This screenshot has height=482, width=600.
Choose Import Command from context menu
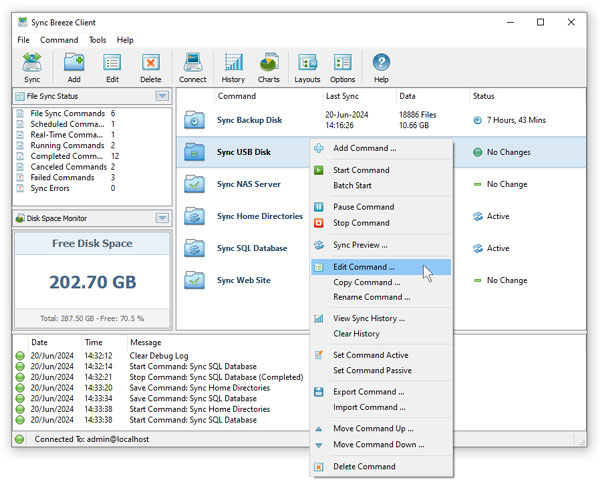point(381,407)
